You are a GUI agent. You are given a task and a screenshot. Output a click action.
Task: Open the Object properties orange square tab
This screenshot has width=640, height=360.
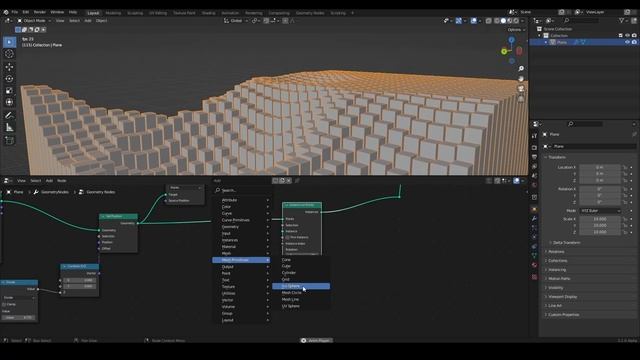coord(534,209)
